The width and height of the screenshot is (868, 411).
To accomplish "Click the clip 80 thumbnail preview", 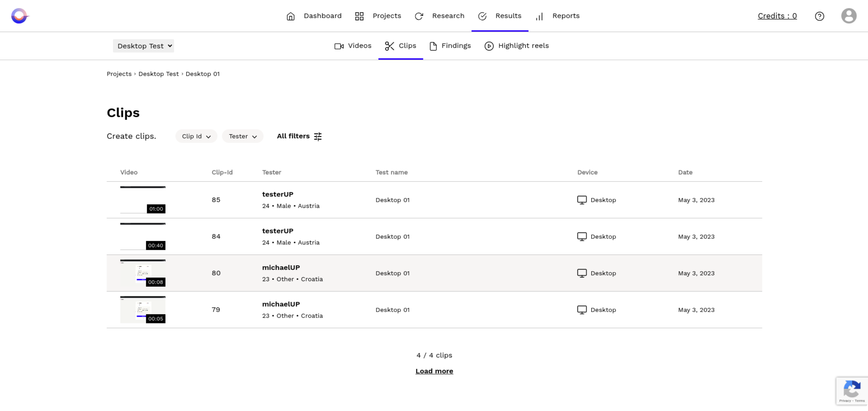I will [x=142, y=272].
